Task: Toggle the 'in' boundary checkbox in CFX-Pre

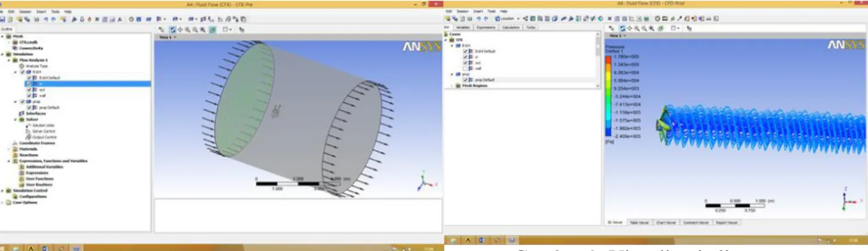Action: (29, 84)
